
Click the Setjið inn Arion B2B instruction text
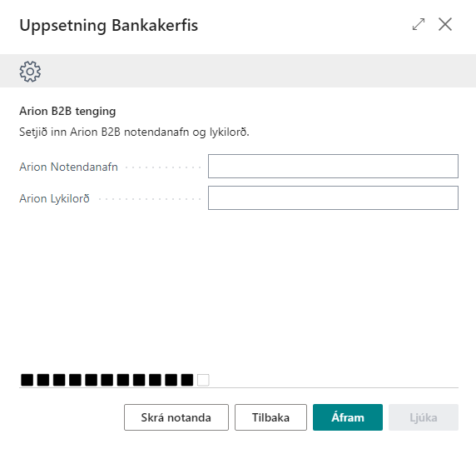[x=134, y=132]
